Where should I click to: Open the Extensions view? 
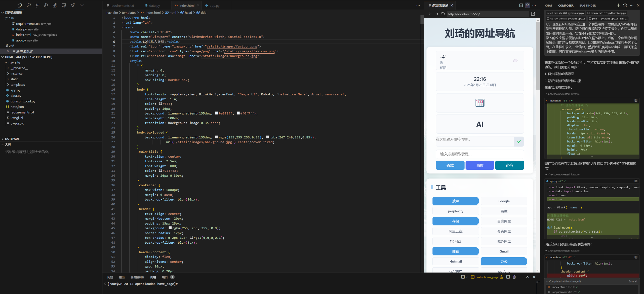click(55, 5)
